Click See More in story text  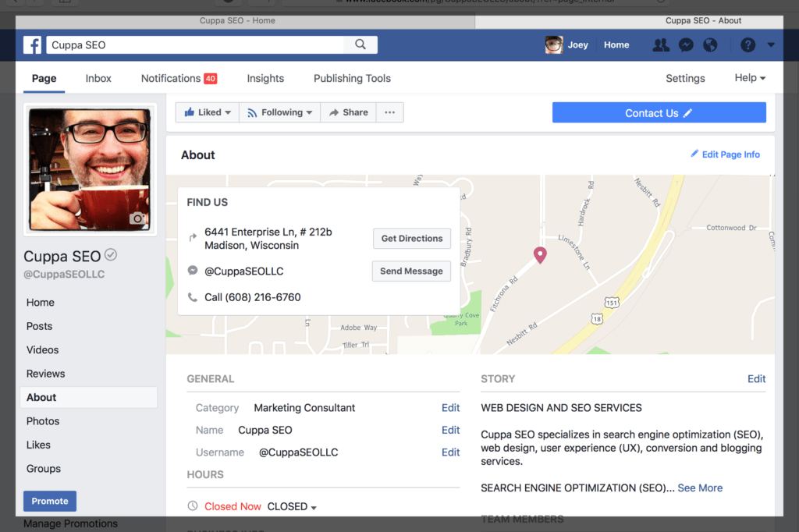(700, 488)
